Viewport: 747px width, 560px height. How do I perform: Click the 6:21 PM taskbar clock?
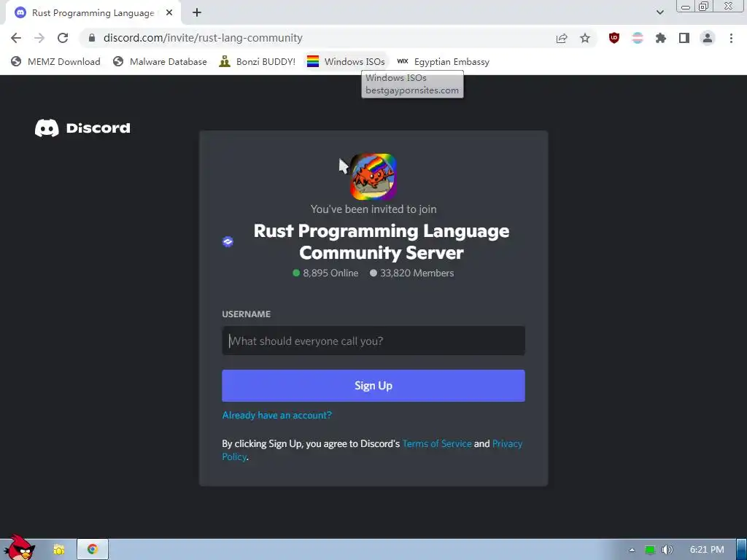pyautogui.click(x=707, y=550)
